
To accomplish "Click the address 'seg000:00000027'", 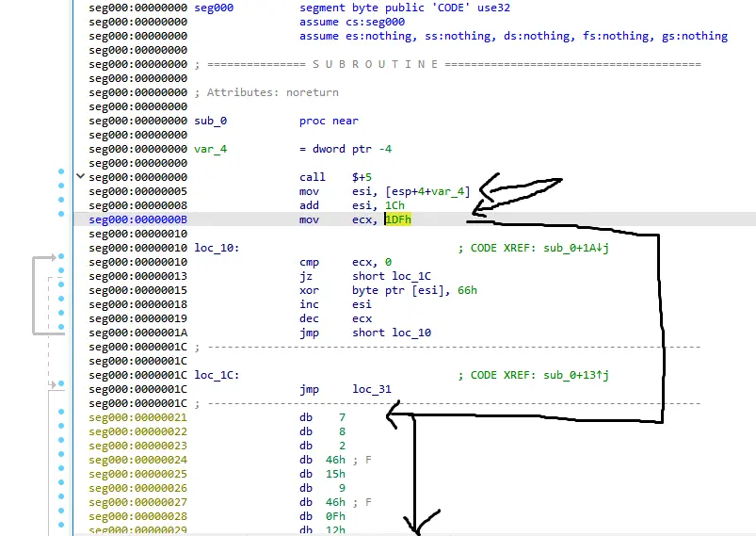I will coord(137,503).
